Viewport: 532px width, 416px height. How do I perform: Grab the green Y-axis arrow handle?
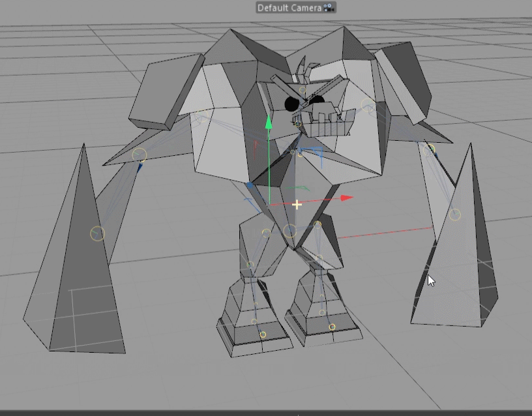point(269,122)
